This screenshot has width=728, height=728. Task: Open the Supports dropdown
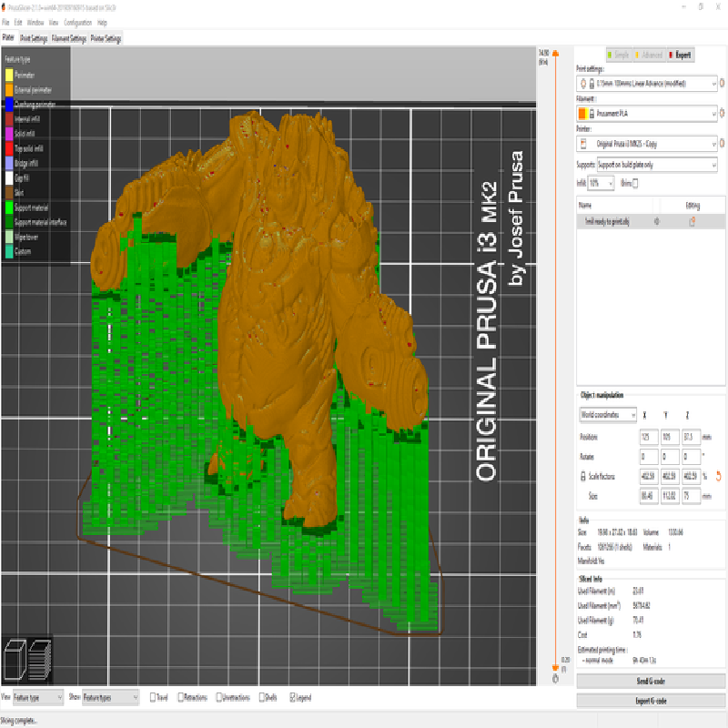(657, 165)
